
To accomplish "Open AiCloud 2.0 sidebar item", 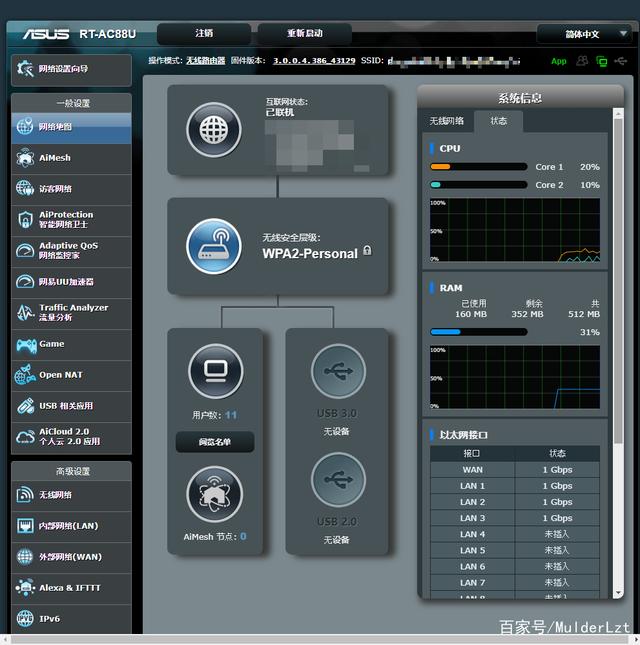I will pyautogui.click(x=72, y=437).
